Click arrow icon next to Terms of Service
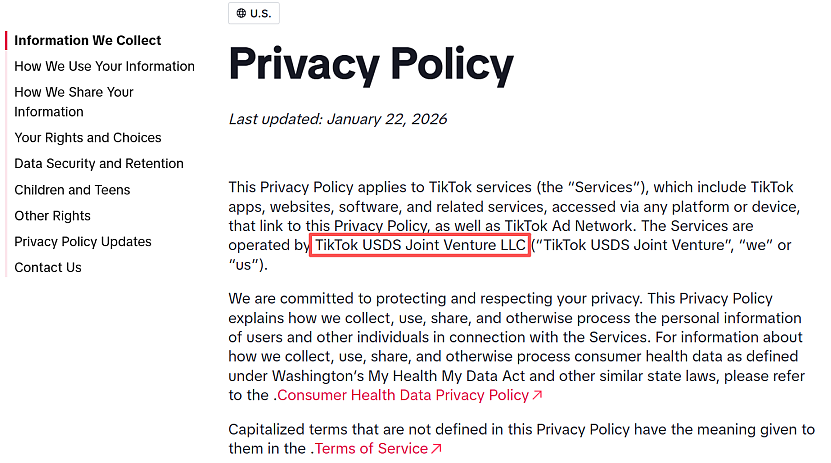The width and height of the screenshot is (831, 463). pyautogui.click(x=436, y=449)
